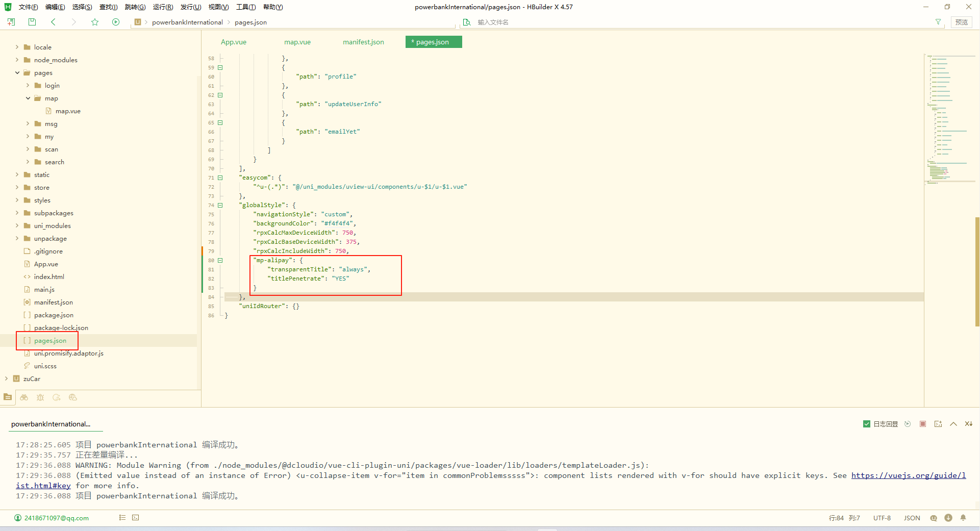
Task: Expand the zuCar project
Action: point(6,378)
